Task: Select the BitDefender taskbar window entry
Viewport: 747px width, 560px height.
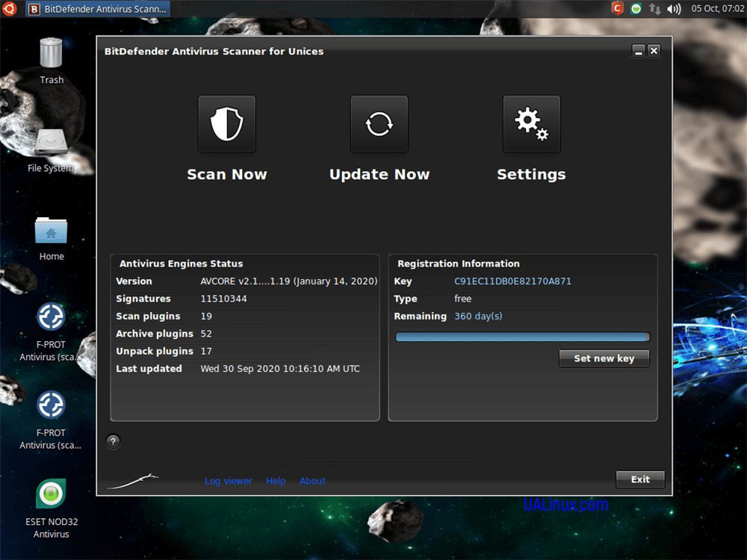Action: click(x=98, y=8)
